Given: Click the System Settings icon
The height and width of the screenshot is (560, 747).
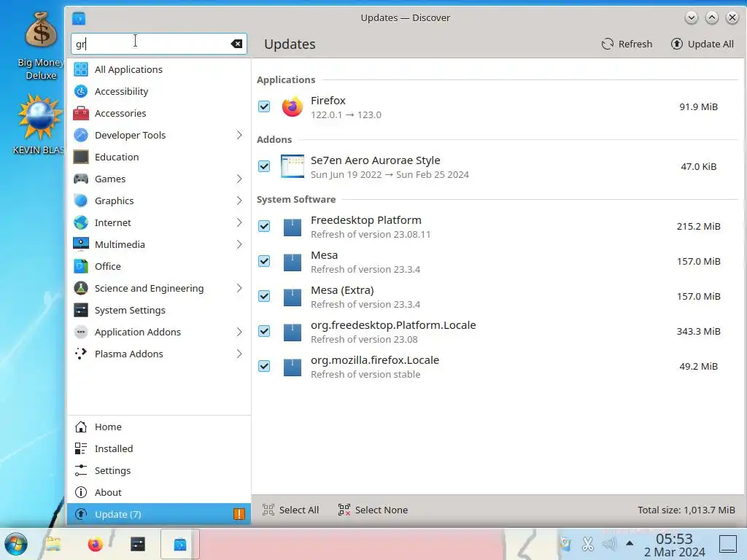Looking at the screenshot, I should tap(81, 310).
